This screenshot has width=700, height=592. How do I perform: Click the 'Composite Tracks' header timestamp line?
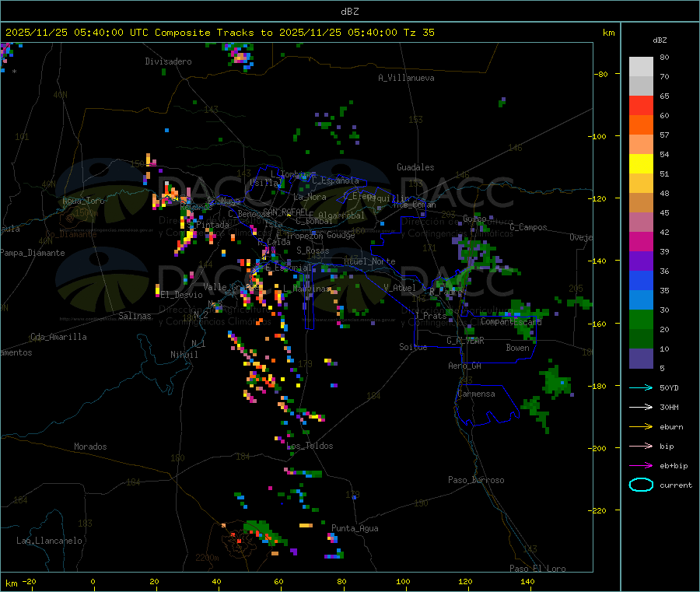pyautogui.click(x=219, y=33)
